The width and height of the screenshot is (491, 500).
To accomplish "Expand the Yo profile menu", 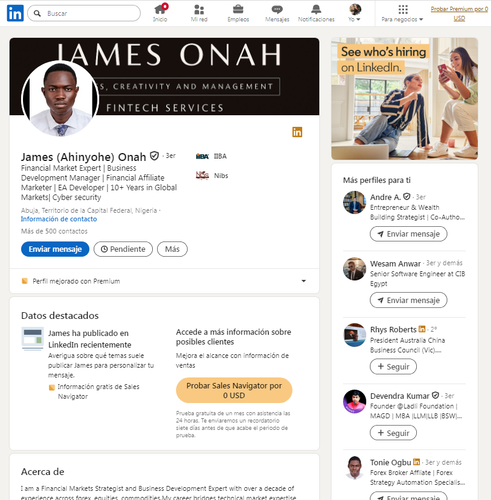I will [x=355, y=13].
